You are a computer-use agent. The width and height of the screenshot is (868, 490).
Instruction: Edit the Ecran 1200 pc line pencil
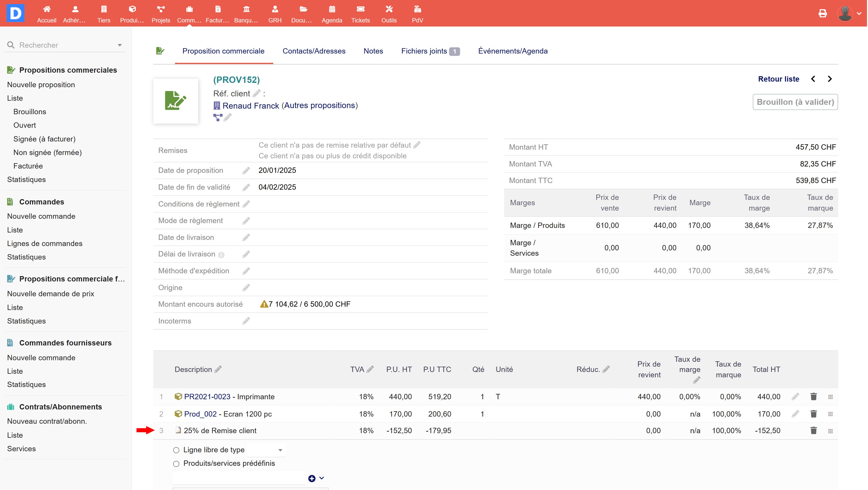pyautogui.click(x=795, y=414)
